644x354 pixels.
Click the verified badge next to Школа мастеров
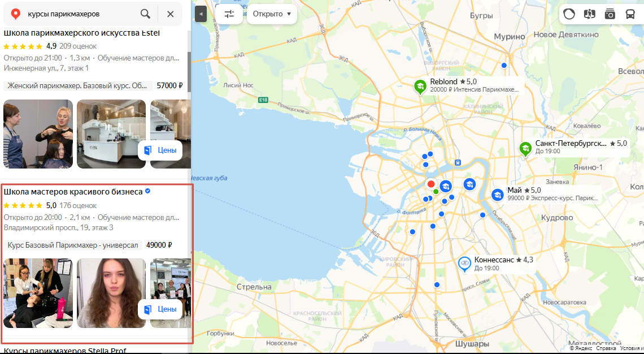[x=148, y=191]
